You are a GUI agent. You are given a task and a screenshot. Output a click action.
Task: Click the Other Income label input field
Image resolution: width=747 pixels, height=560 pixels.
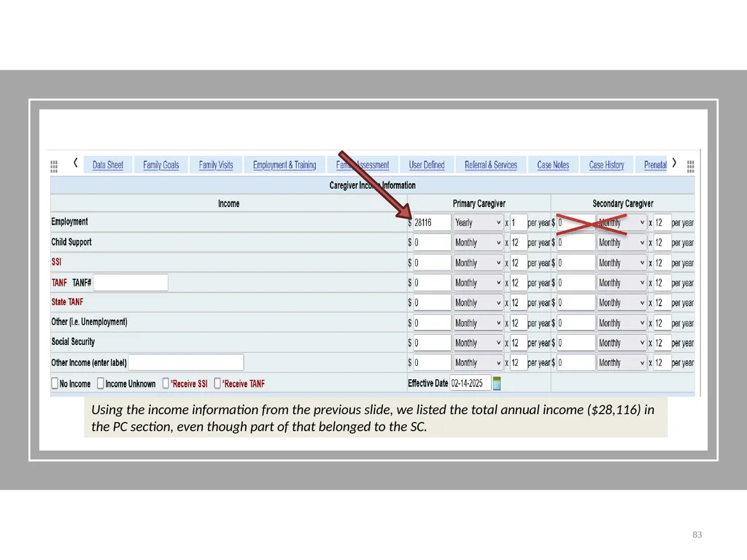pyautogui.click(x=186, y=362)
